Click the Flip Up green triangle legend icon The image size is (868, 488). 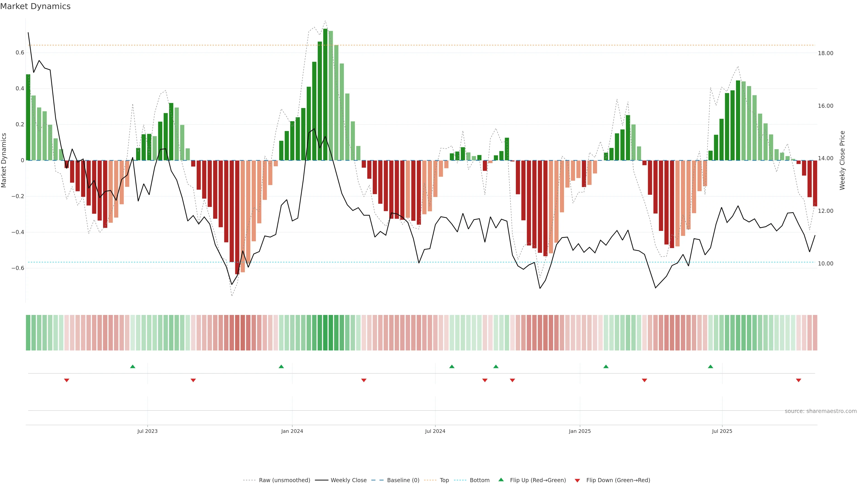(501, 480)
